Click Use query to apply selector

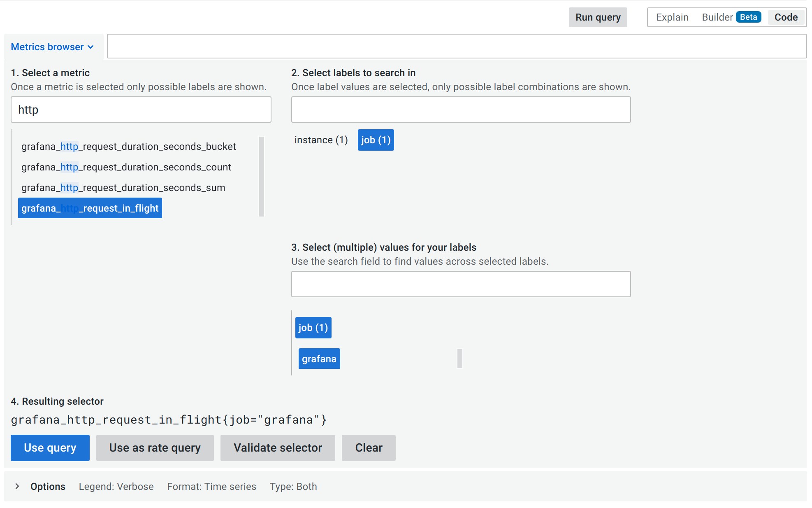[50, 447]
